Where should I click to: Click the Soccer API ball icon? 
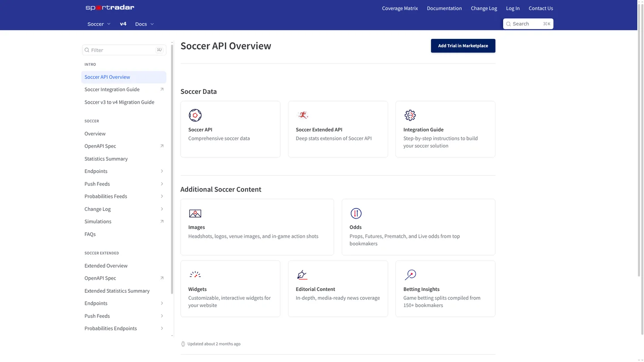click(195, 115)
